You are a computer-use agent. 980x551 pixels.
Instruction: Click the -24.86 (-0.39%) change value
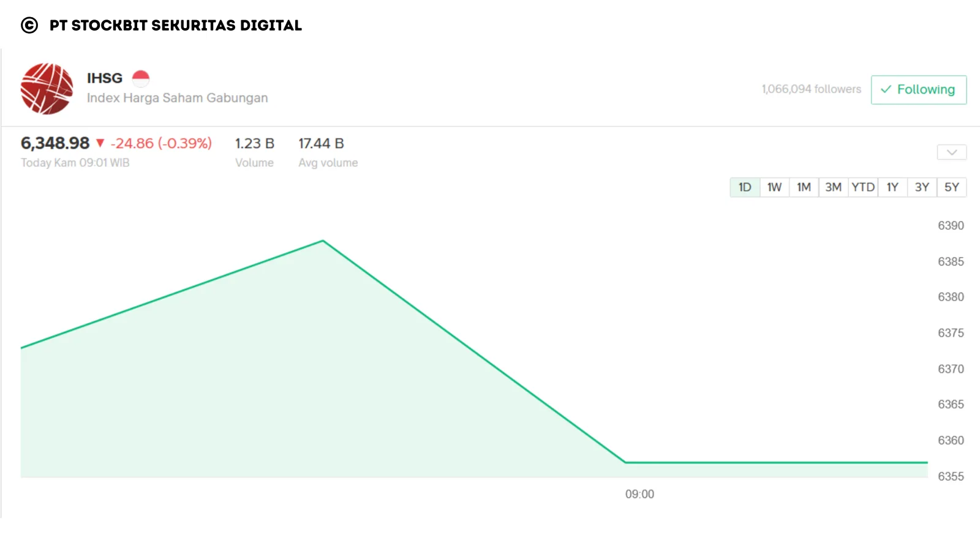[x=161, y=143]
